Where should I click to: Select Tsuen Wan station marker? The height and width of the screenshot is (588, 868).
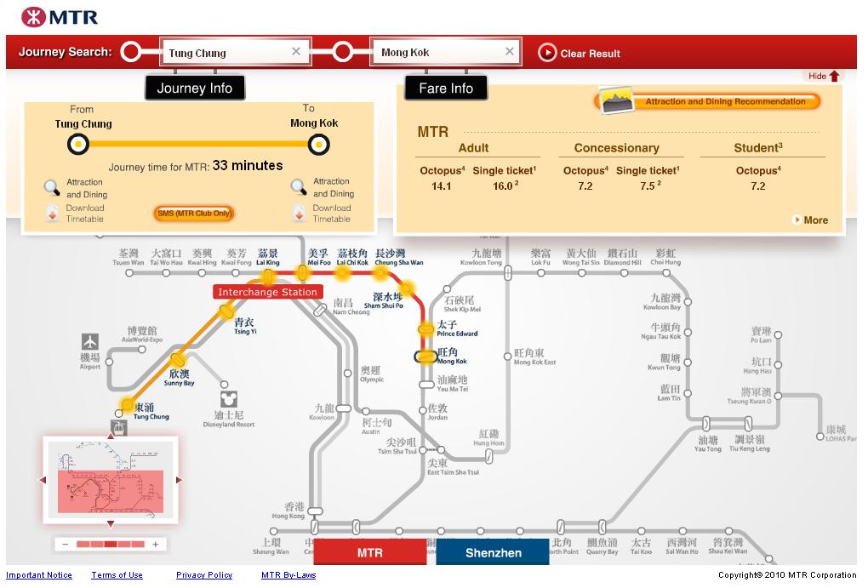[129, 272]
